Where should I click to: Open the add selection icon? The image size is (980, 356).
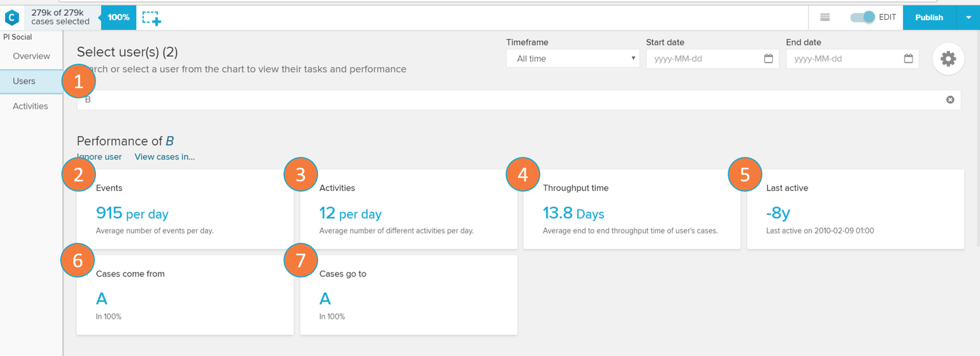152,18
